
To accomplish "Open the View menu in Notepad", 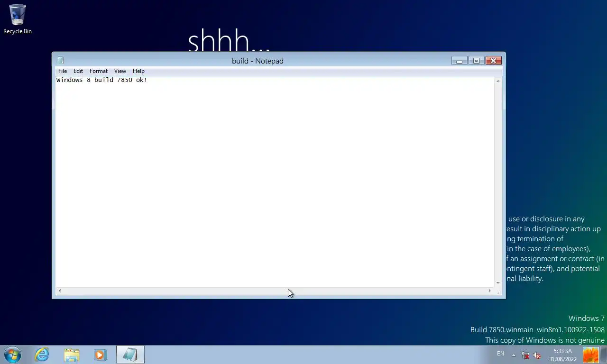I will (120, 71).
